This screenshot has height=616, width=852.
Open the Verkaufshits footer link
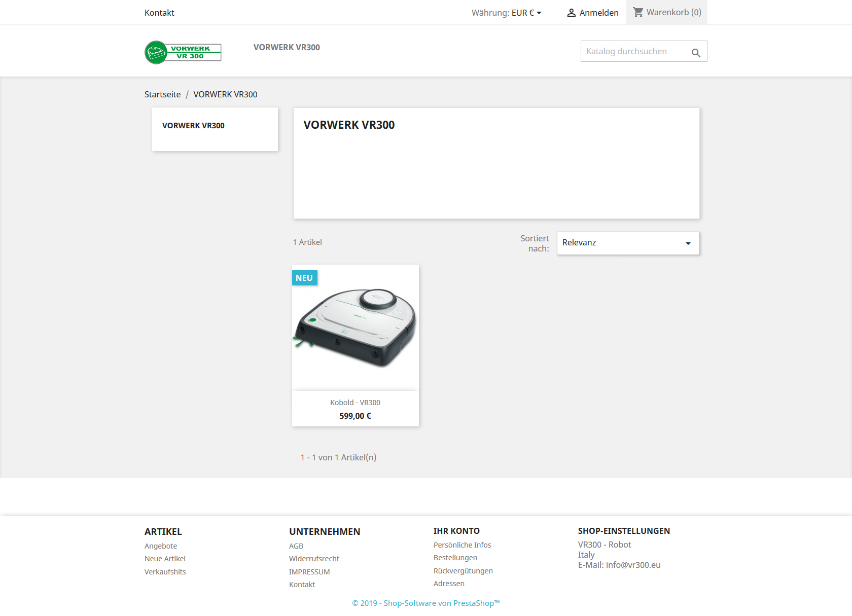pyautogui.click(x=165, y=572)
